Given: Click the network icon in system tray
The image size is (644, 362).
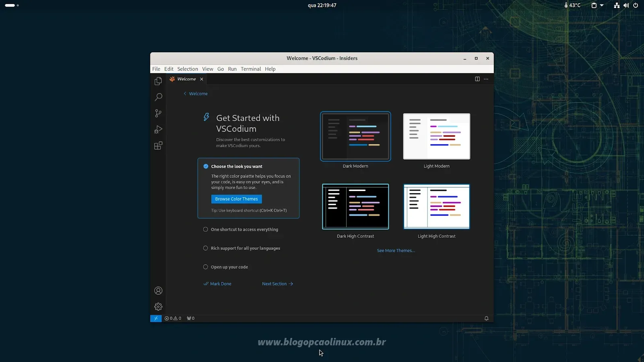Looking at the screenshot, I should (x=617, y=5).
